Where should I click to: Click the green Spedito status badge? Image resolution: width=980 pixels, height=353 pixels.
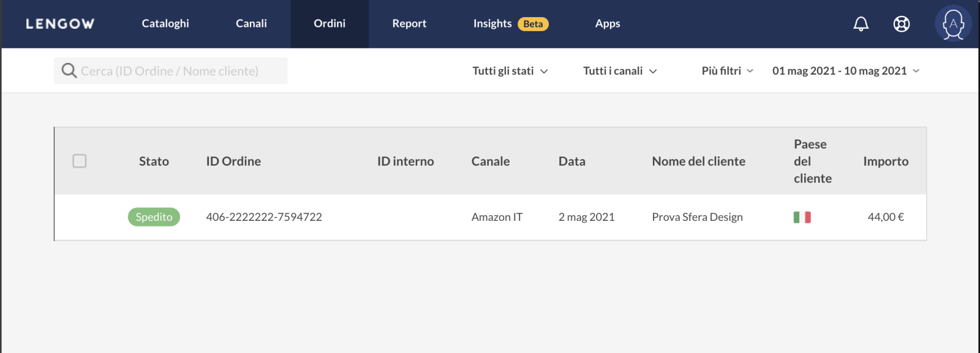point(154,217)
